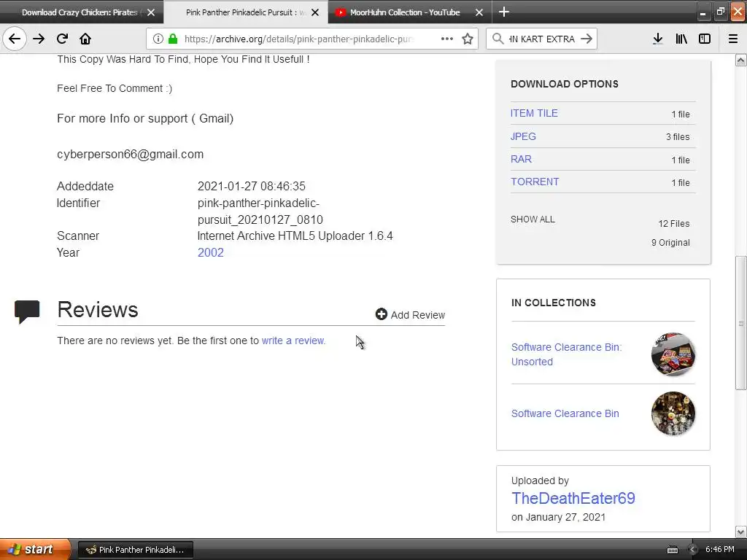Submit search with the arrow button
This screenshot has width=747, height=560.
coord(587,39)
